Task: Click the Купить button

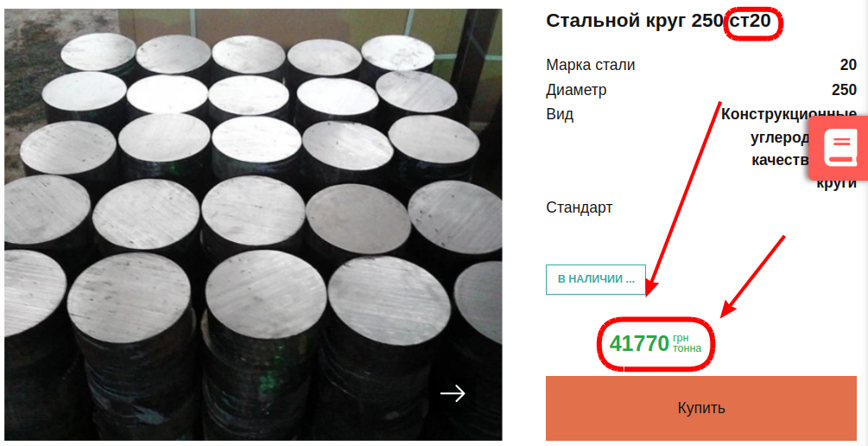Action: click(x=701, y=408)
